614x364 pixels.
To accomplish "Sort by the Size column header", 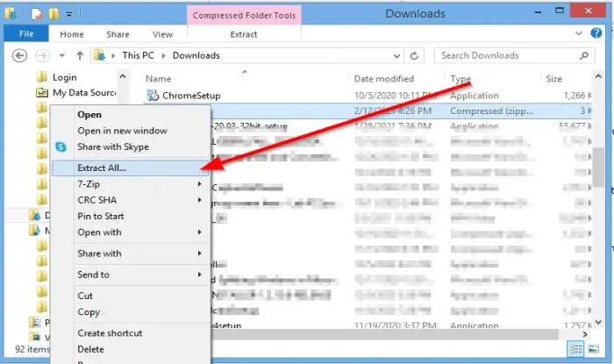I will coord(553,79).
